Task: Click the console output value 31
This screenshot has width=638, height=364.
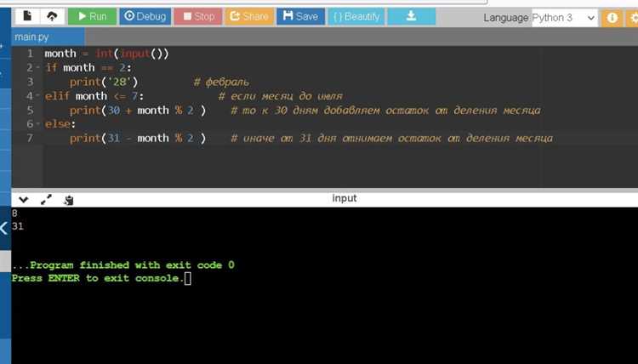Action: coord(18,226)
